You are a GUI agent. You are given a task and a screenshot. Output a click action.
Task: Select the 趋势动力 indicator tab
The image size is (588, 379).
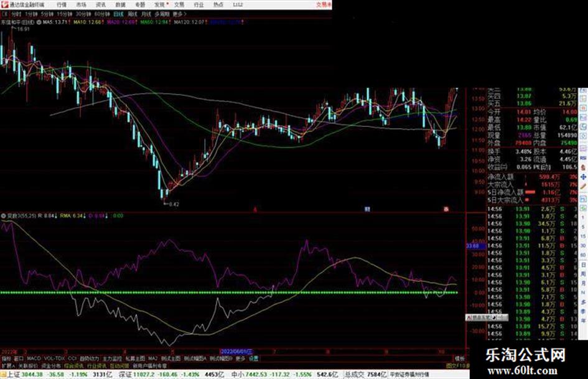89,358
